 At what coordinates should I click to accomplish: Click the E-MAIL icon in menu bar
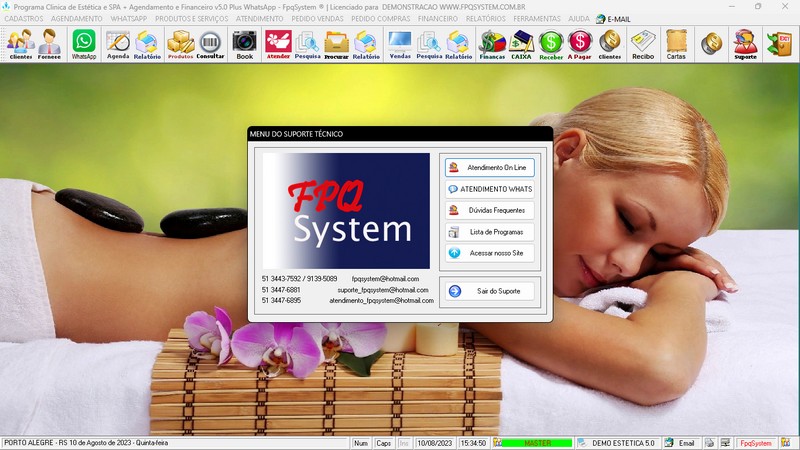[613, 19]
